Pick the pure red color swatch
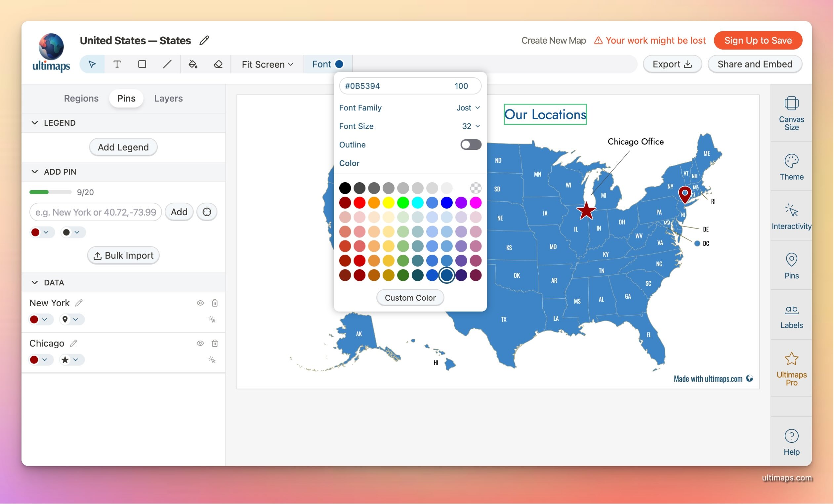Viewport: 834px width, 504px height. (359, 202)
